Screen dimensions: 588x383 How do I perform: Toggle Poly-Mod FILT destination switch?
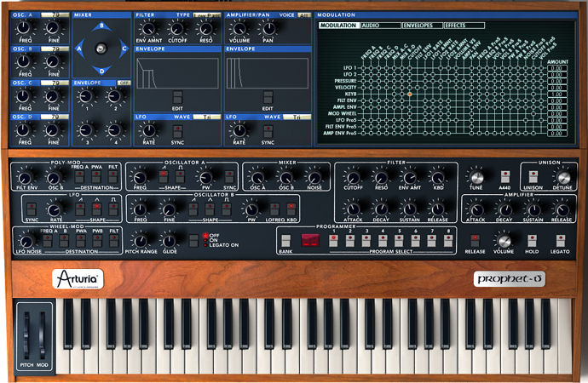(x=112, y=177)
